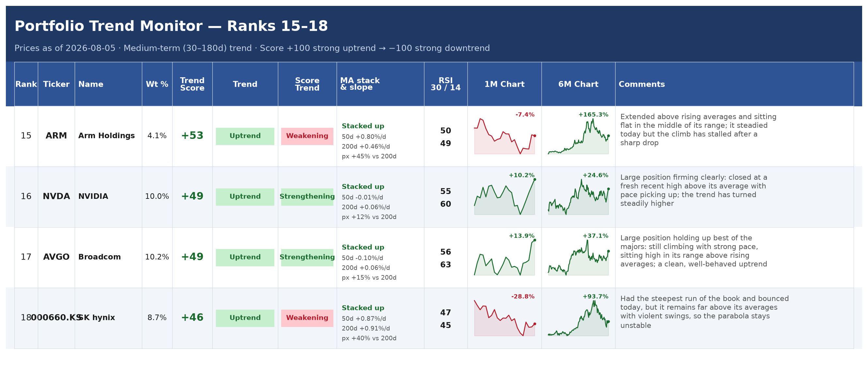Select the Uptrend badge for Broadcom

click(245, 257)
